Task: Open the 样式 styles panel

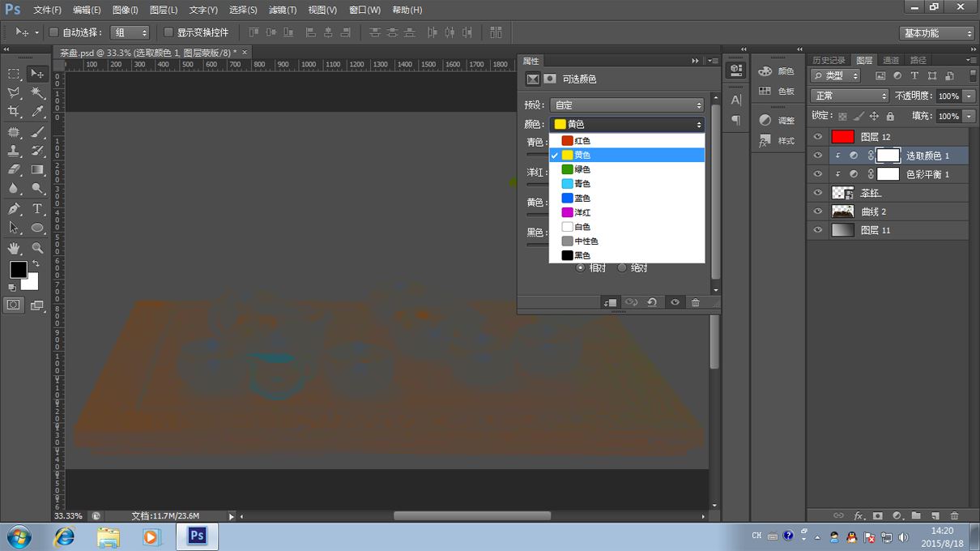Action: tap(776, 141)
